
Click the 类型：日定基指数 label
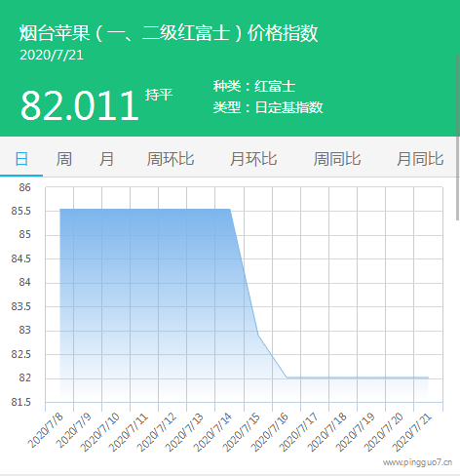pos(268,107)
